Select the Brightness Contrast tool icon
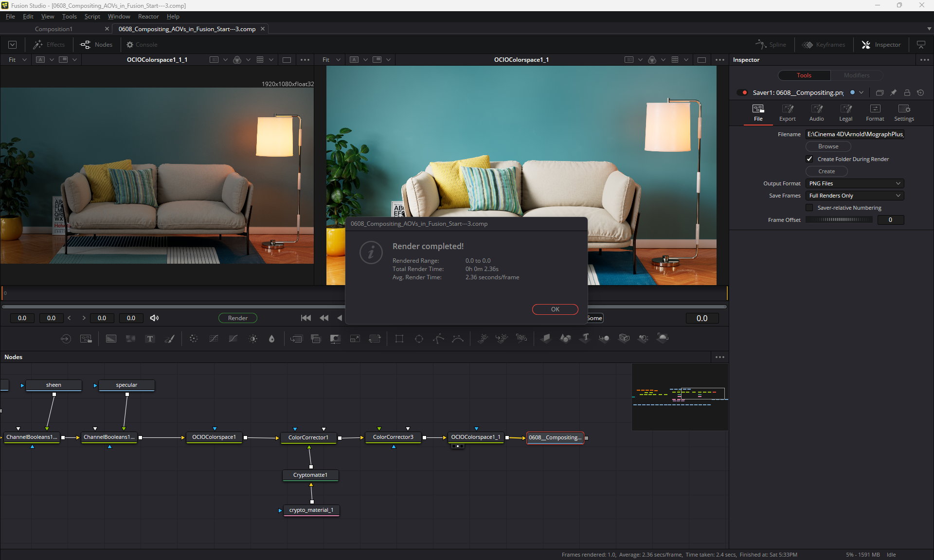Image resolution: width=934 pixels, height=560 pixels. pyautogui.click(x=253, y=339)
